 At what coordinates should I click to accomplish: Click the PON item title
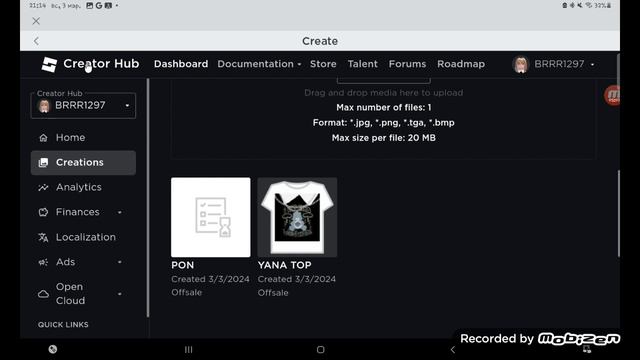point(182,265)
